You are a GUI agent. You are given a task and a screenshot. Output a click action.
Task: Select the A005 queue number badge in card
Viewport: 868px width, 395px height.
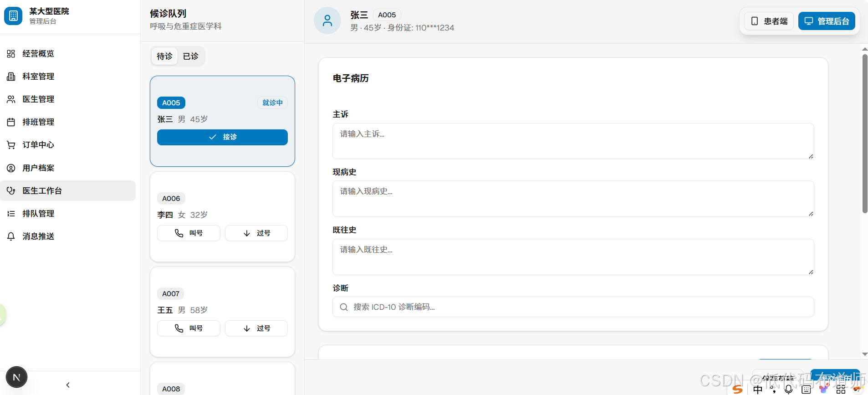pos(171,103)
